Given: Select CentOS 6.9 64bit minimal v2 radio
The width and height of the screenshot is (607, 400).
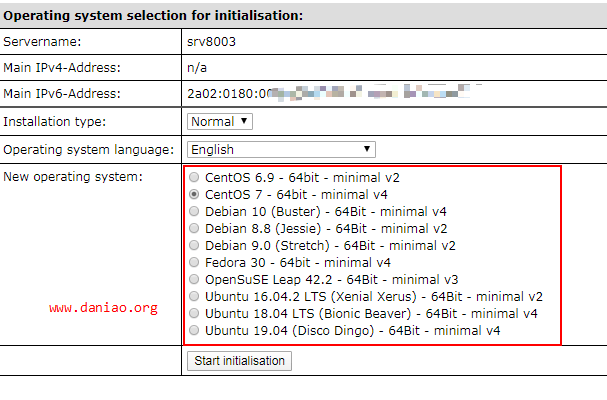Looking at the screenshot, I should (194, 177).
